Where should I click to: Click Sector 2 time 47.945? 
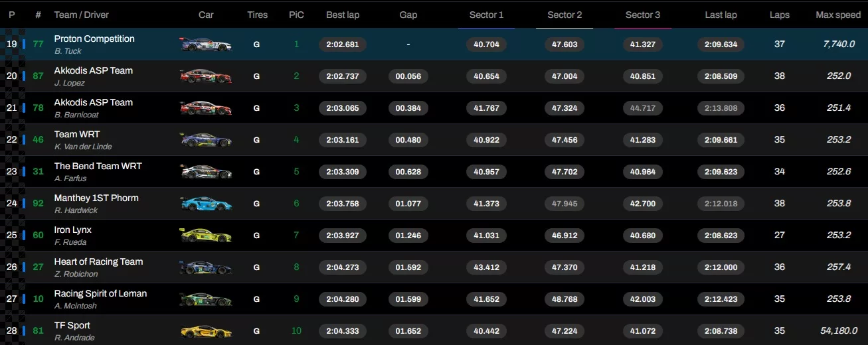(564, 204)
